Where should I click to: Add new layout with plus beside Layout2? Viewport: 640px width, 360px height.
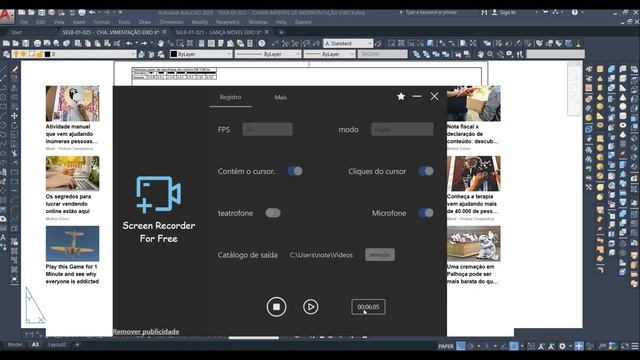(x=77, y=344)
